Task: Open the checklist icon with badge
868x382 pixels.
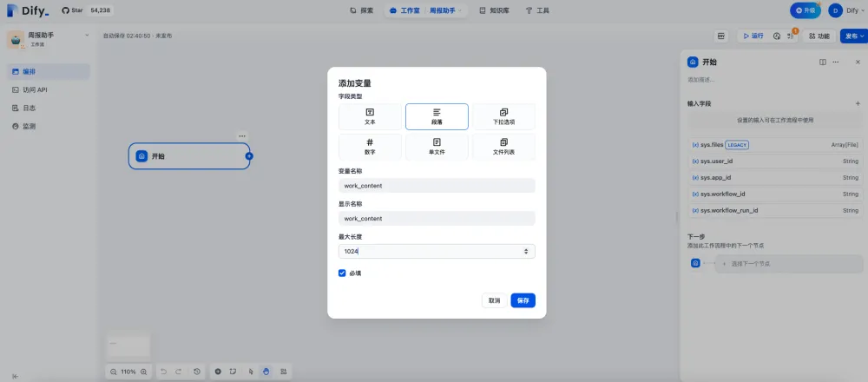Action: pyautogui.click(x=791, y=36)
